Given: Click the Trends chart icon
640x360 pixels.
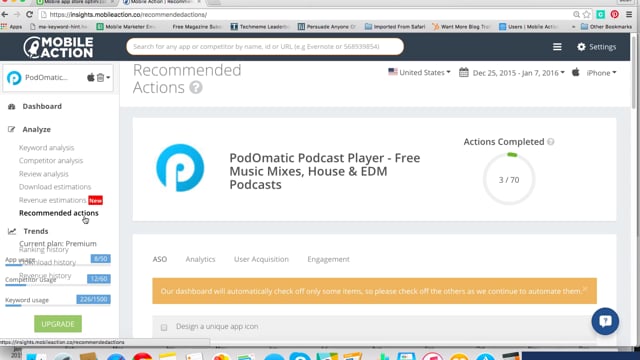Looking at the screenshot, I should pyautogui.click(x=12, y=231).
